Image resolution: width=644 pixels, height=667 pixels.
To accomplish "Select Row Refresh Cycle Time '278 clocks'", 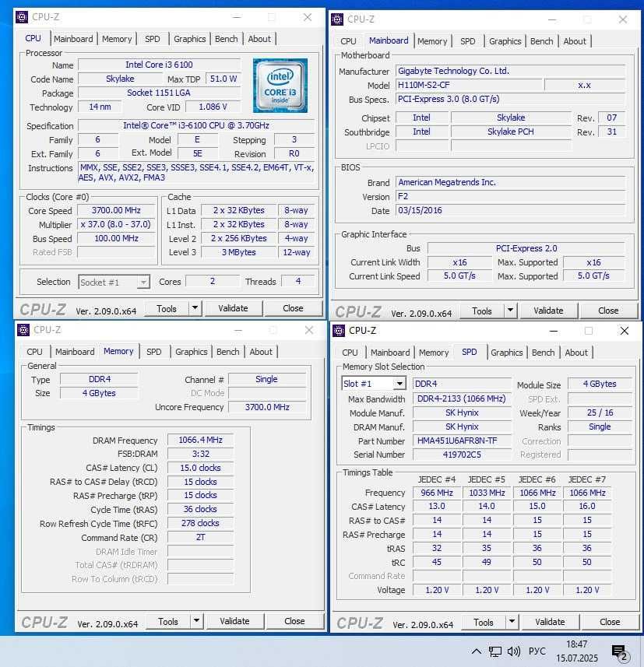I will pos(200,523).
